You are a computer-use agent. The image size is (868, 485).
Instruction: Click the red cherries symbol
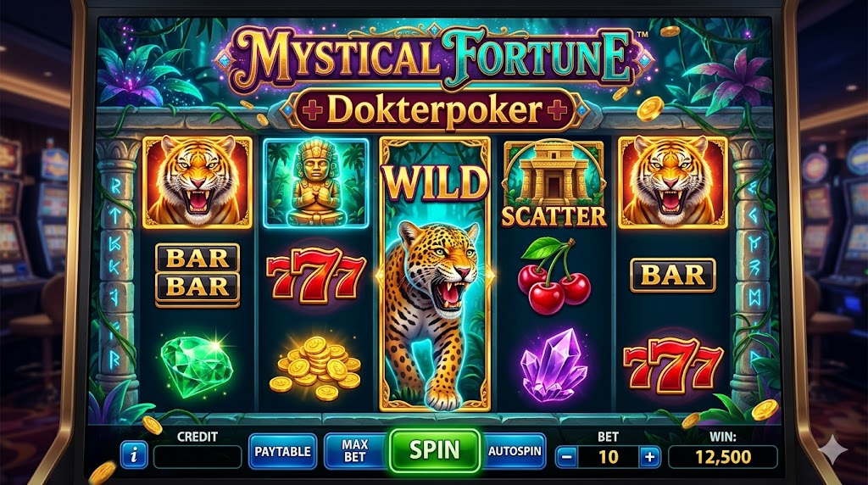tap(554, 276)
